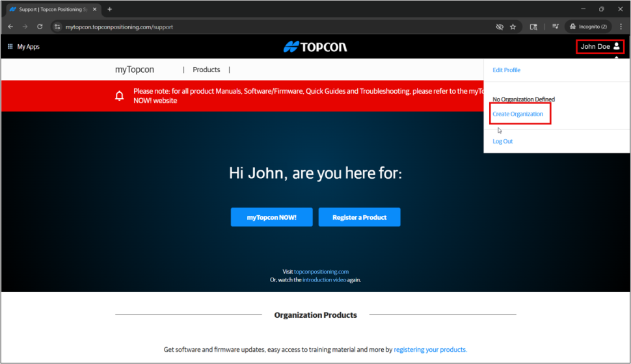
Task: Click the notification bell icon in red banner
Action: pyautogui.click(x=119, y=96)
